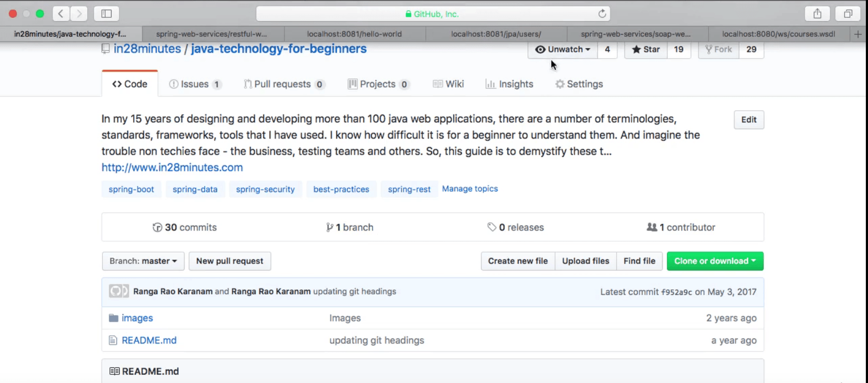Click the book icon in README.md header
868x383 pixels.
[114, 371]
